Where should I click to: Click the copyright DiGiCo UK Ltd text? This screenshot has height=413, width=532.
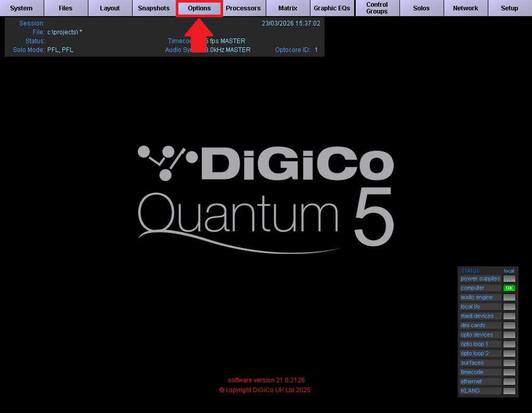coord(265,390)
